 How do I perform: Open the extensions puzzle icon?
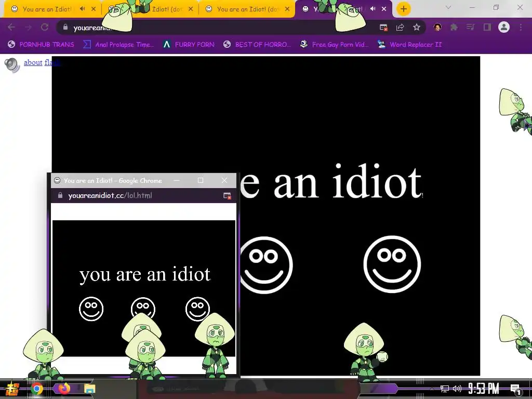coord(454,27)
